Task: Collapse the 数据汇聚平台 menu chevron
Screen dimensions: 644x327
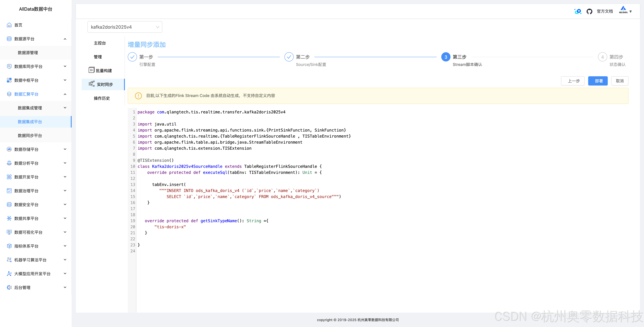Action: 65,94
